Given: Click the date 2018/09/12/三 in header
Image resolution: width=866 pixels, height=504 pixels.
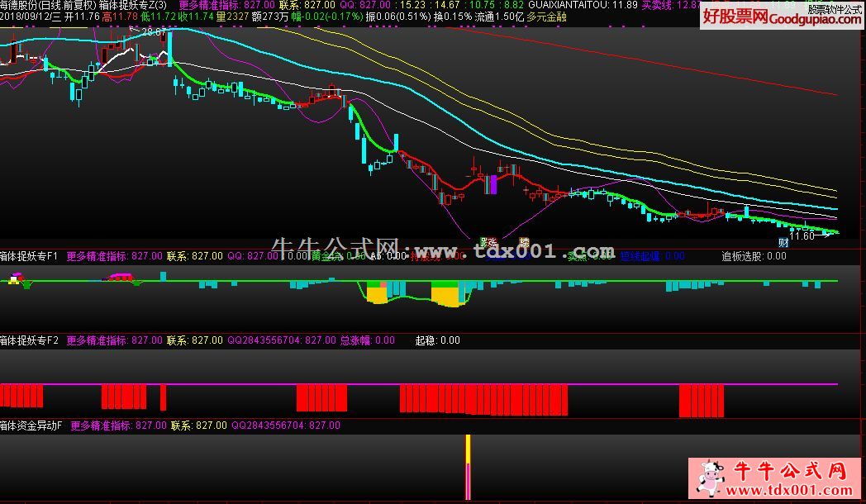Looking at the screenshot, I should [31, 17].
